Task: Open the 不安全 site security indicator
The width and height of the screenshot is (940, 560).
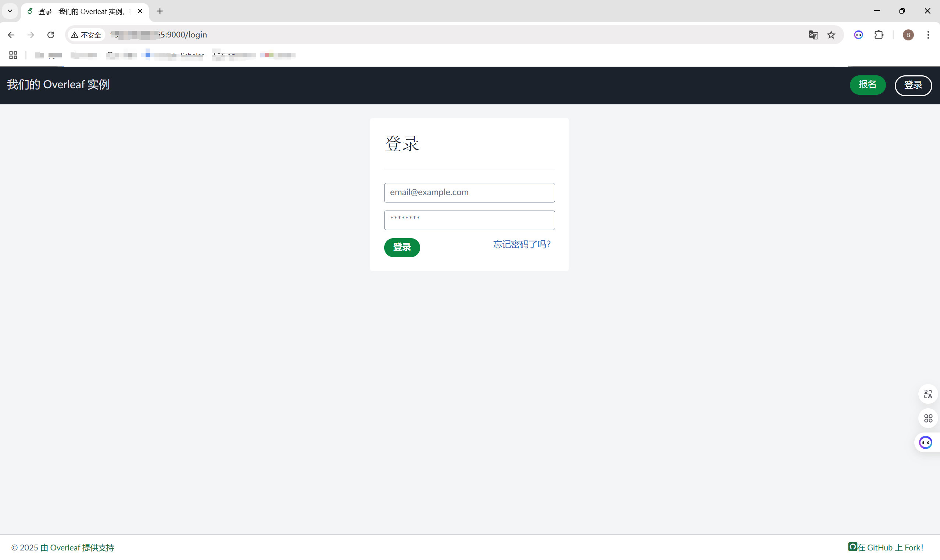Action: (86, 35)
